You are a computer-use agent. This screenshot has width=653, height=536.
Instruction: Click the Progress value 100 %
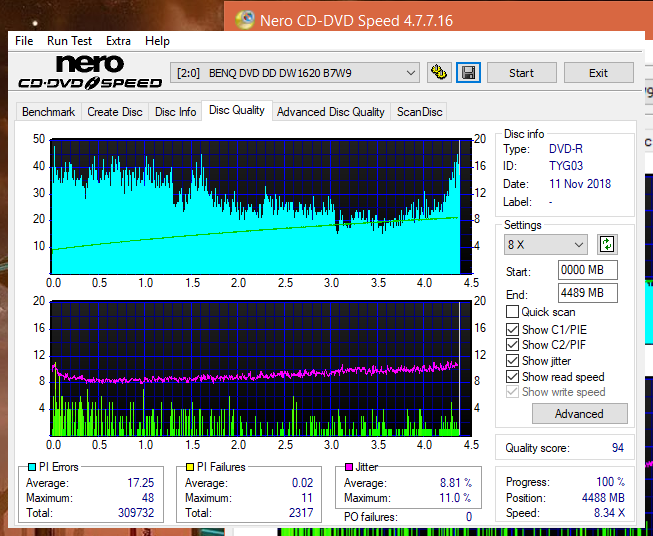[x=610, y=482]
